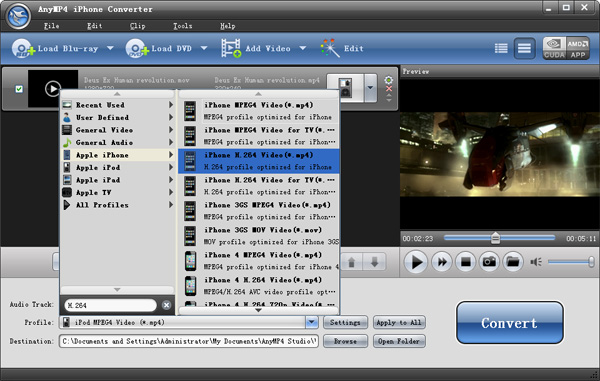Mute the preview volume speaker icon

tap(536, 262)
